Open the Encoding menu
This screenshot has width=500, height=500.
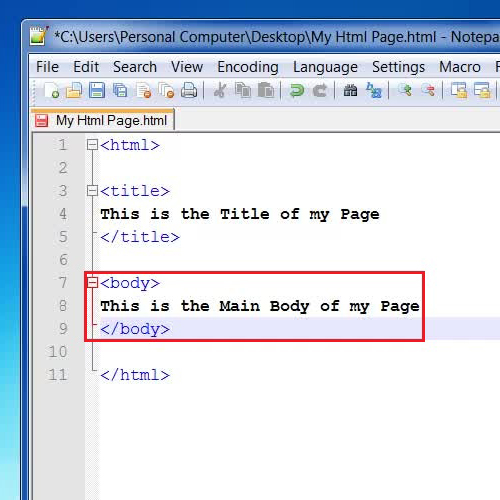click(248, 67)
